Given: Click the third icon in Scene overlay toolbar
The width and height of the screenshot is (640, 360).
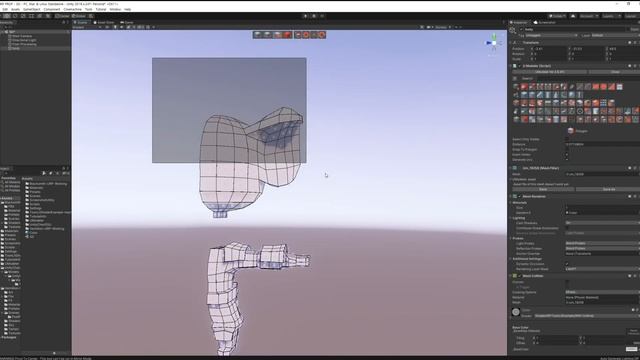Looking at the screenshot, I should point(278,35).
